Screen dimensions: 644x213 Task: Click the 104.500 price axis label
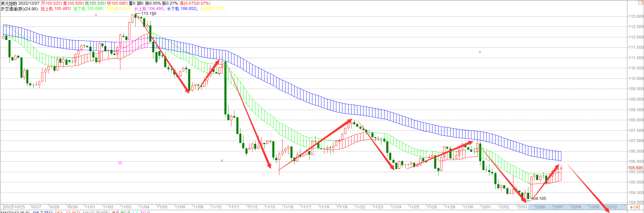point(636,193)
